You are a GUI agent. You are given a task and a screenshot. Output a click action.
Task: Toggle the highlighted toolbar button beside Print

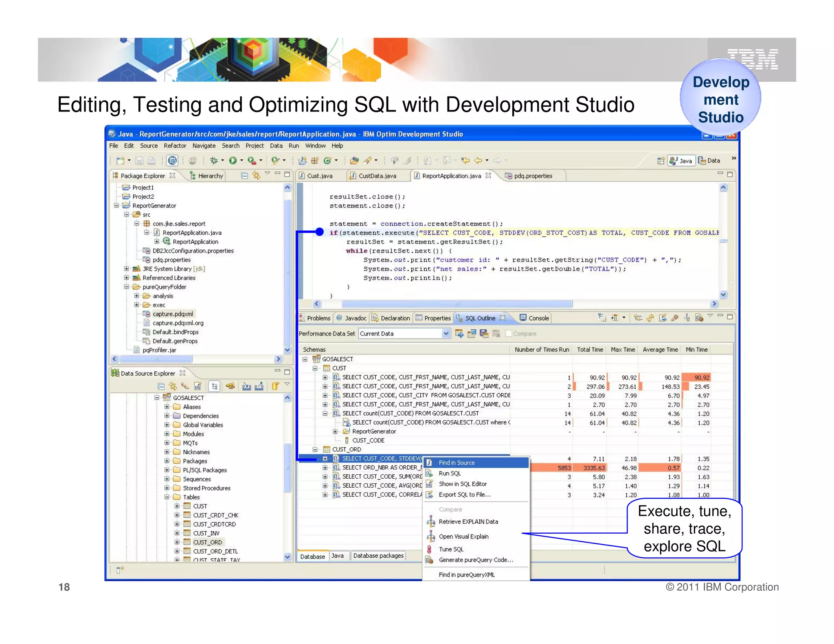click(x=173, y=161)
